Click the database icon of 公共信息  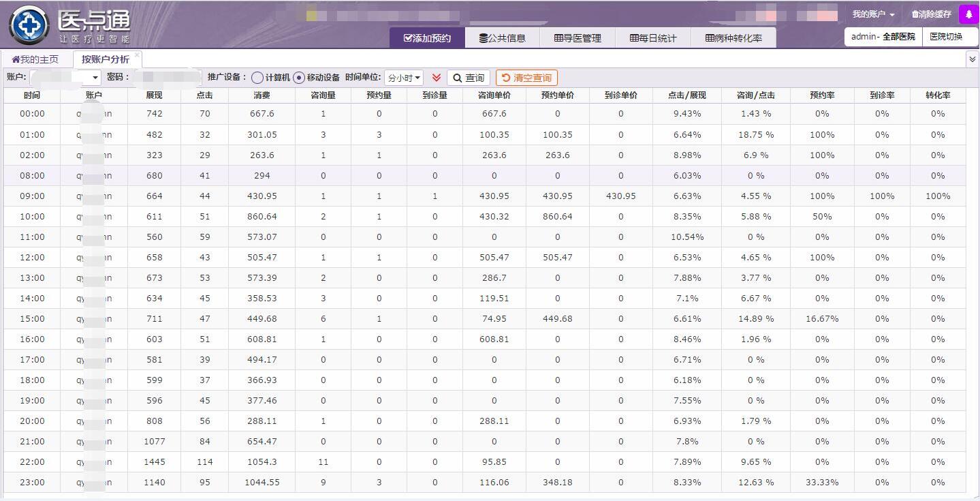click(x=483, y=38)
